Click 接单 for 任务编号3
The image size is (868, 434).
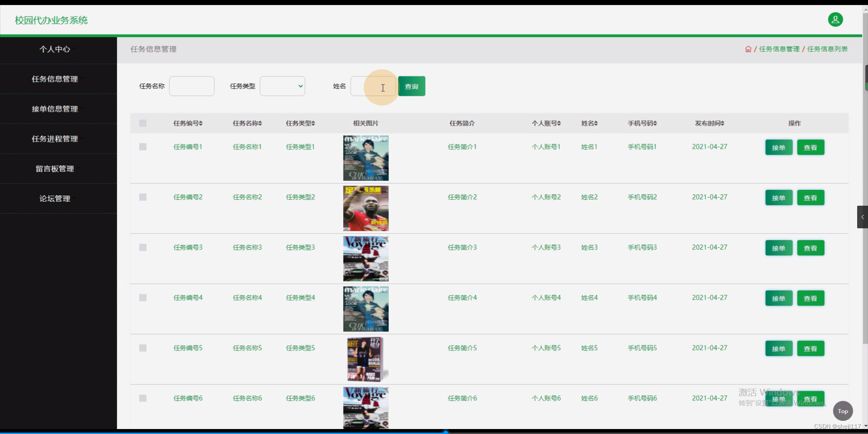point(778,248)
